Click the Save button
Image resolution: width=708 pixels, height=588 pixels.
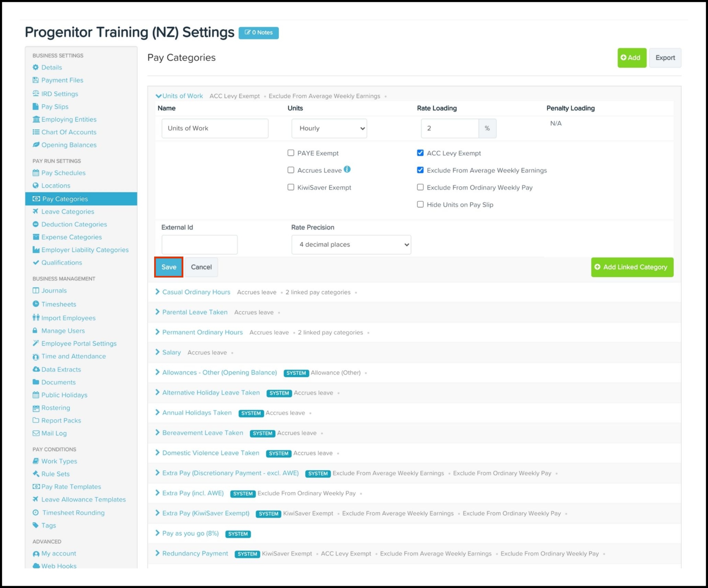click(x=169, y=267)
